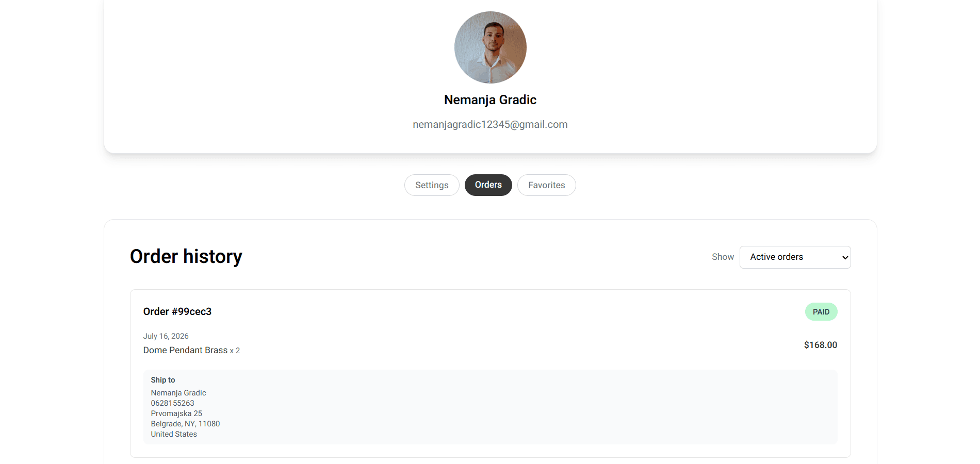This screenshot has width=980, height=464.
Task: Click the Ship to label
Action: pos(163,380)
